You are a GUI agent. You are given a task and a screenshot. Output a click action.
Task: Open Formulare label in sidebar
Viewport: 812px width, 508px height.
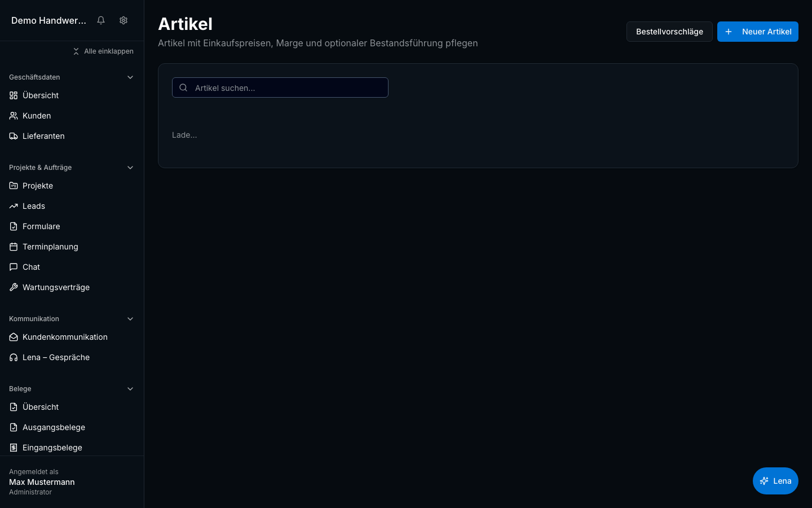tap(41, 226)
